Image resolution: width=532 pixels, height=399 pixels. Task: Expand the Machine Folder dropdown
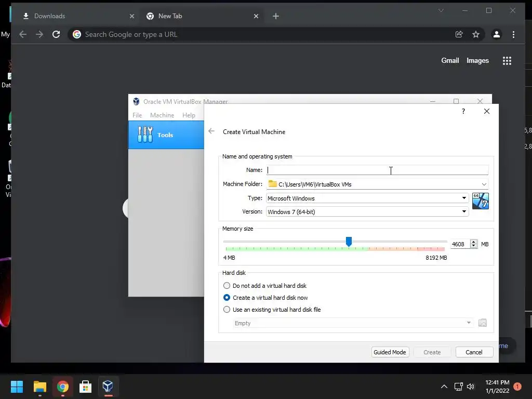pyautogui.click(x=484, y=184)
